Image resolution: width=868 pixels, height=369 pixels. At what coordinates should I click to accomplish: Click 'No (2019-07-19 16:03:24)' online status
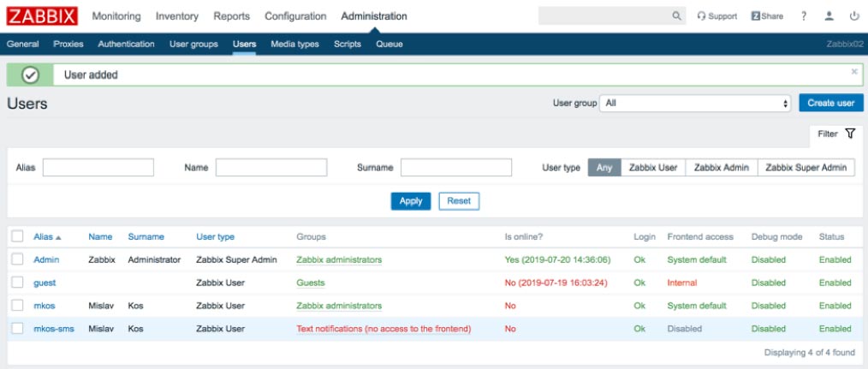point(556,283)
